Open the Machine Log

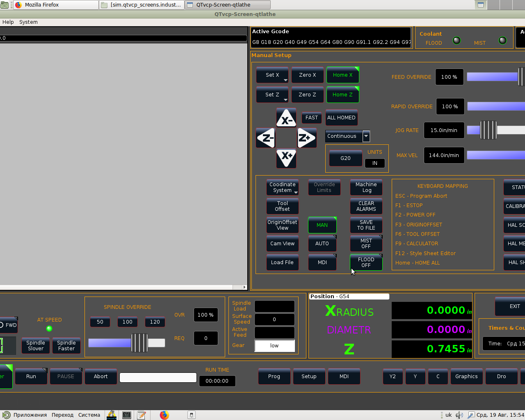tap(366, 187)
